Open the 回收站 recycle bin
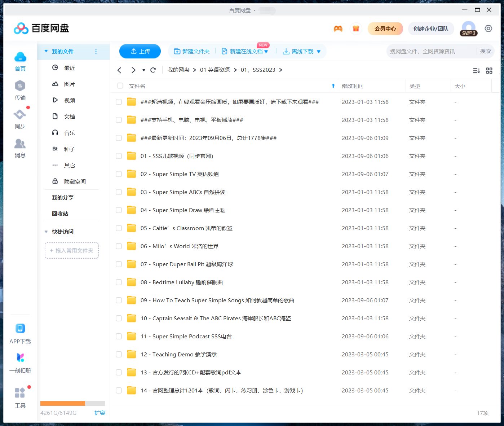Image resolution: width=504 pixels, height=426 pixels. [x=59, y=214]
